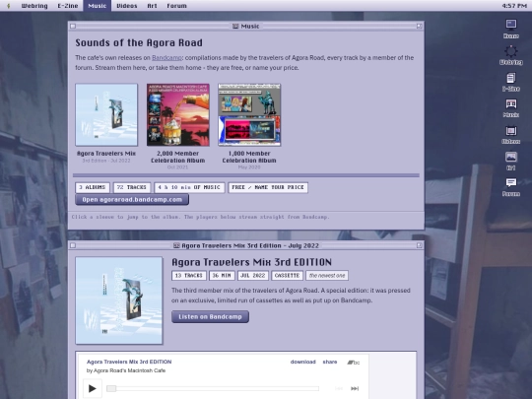Viewport: 532px width, 399px height.
Task: Open the Home desktop icon
Action: 511,29
